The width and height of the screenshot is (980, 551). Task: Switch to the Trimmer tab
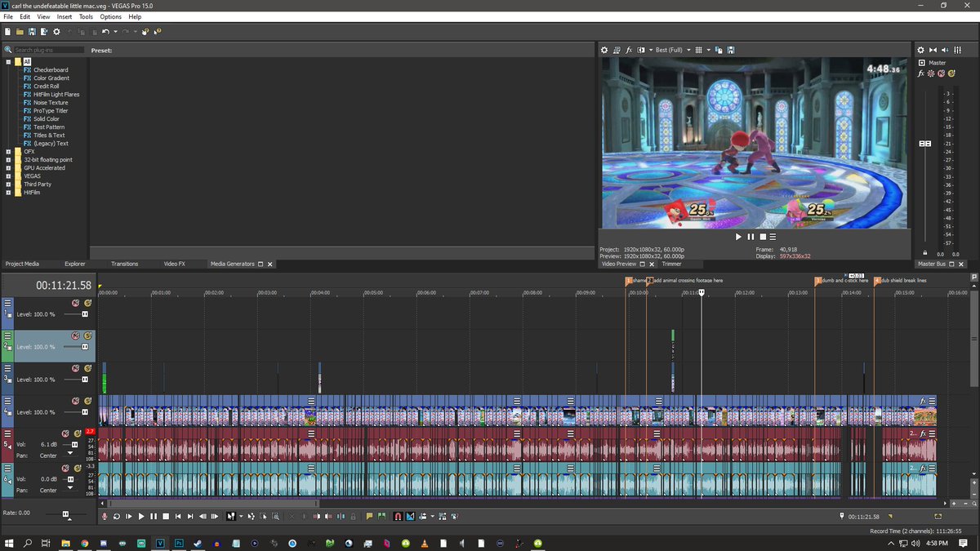tap(671, 264)
